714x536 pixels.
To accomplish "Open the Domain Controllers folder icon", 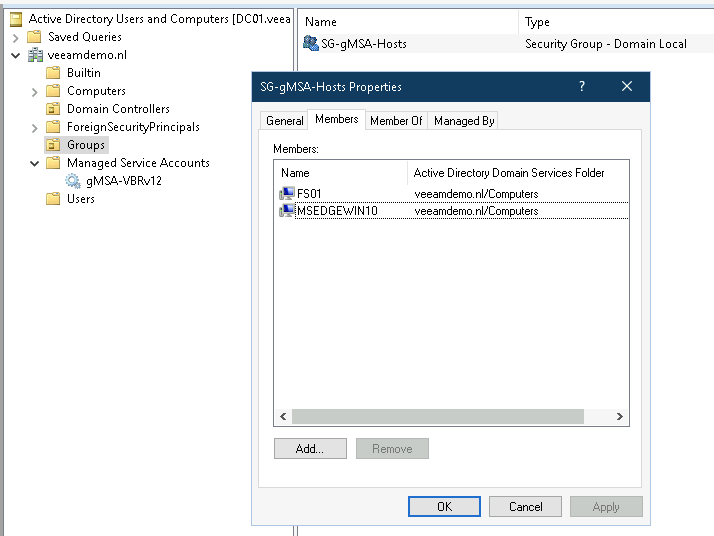I will (x=54, y=109).
